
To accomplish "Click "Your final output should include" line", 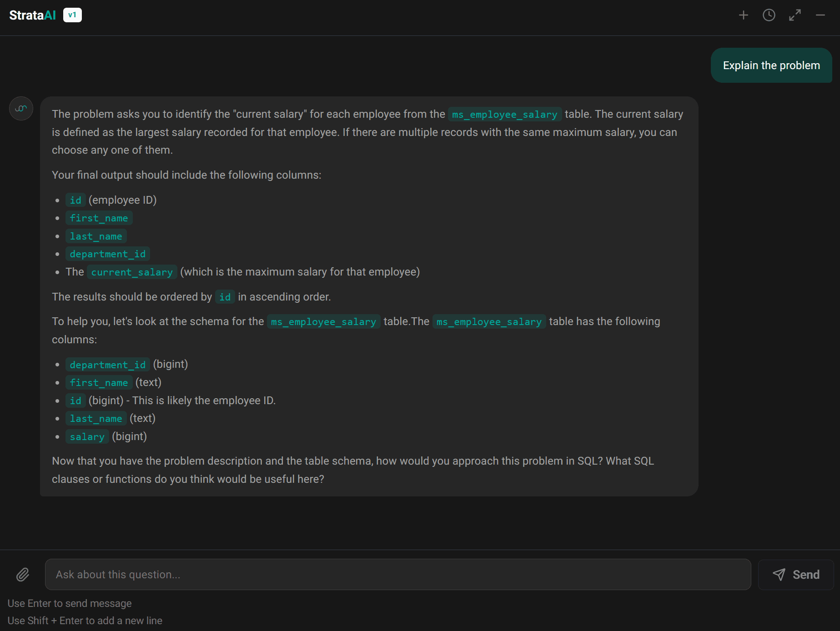I will click(x=186, y=175).
